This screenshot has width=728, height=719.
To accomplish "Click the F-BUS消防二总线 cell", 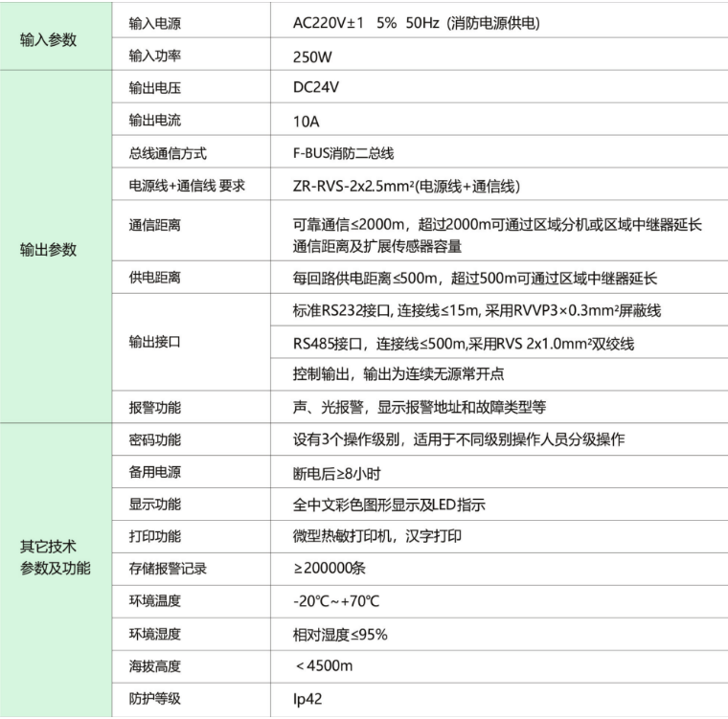I will [344, 153].
